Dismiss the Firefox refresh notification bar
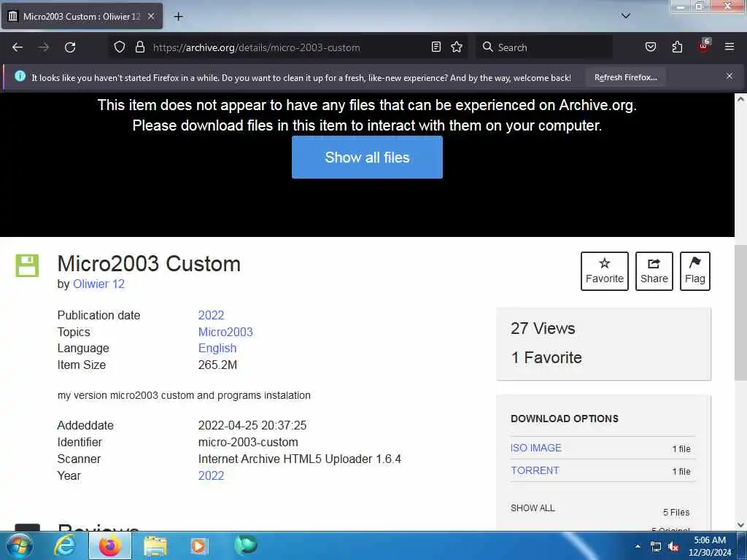This screenshot has width=747, height=560. (x=729, y=76)
